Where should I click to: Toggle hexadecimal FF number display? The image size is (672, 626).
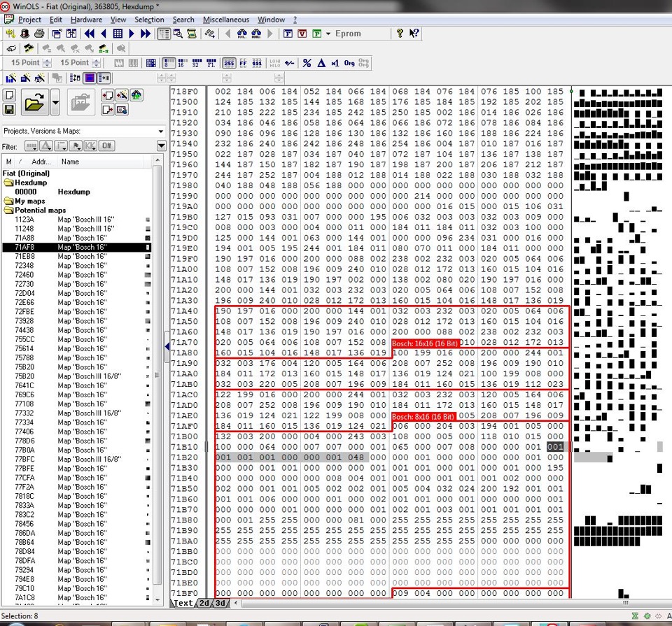(x=243, y=64)
